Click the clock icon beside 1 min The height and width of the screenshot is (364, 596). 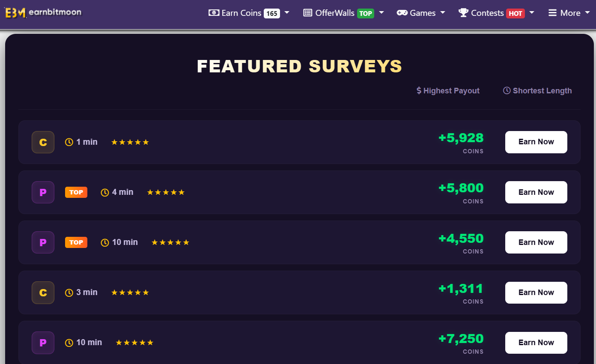click(x=69, y=142)
